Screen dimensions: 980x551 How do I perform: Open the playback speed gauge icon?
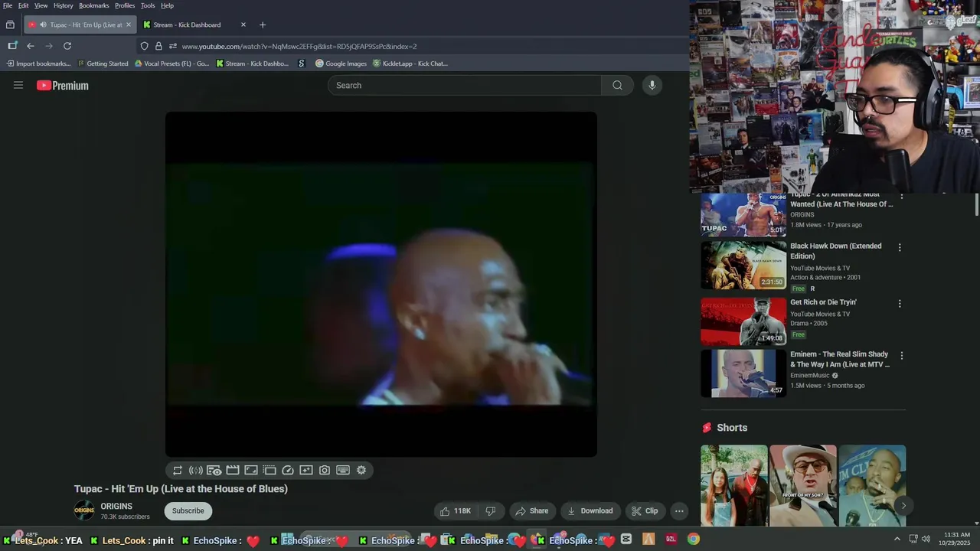point(288,471)
